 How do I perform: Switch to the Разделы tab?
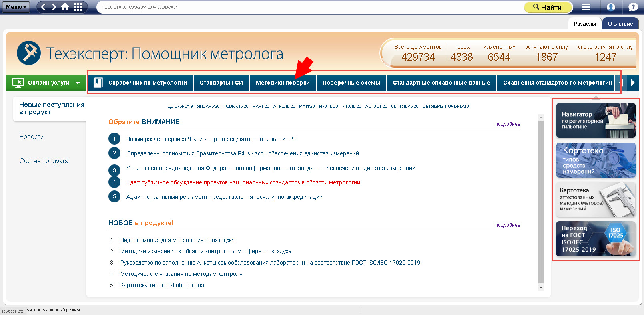(585, 24)
